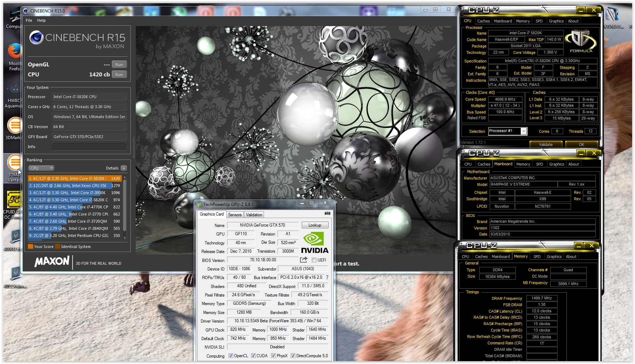Toggle the DirectCompute 5.0 checkbox
635x364 pixels.
[x=293, y=356]
